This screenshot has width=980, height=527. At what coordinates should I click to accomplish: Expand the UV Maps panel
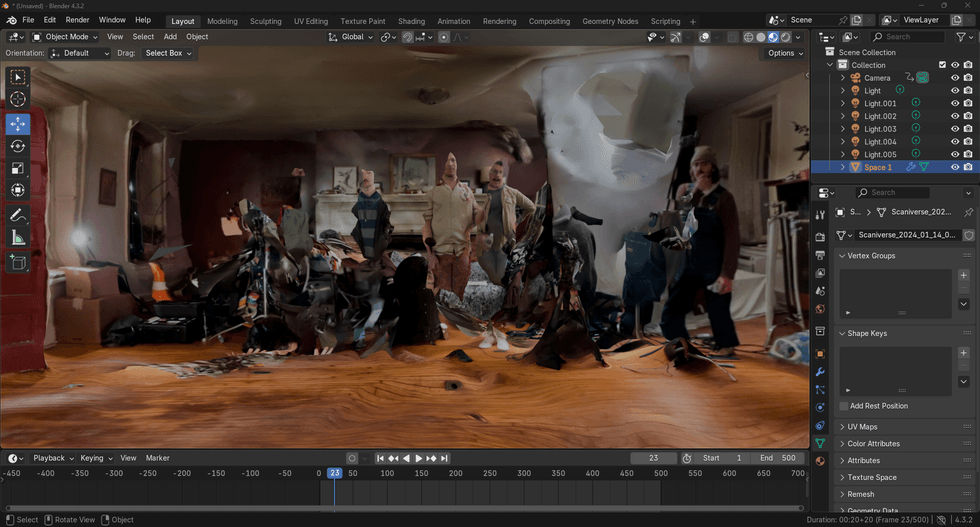pyautogui.click(x=861, y=427)
